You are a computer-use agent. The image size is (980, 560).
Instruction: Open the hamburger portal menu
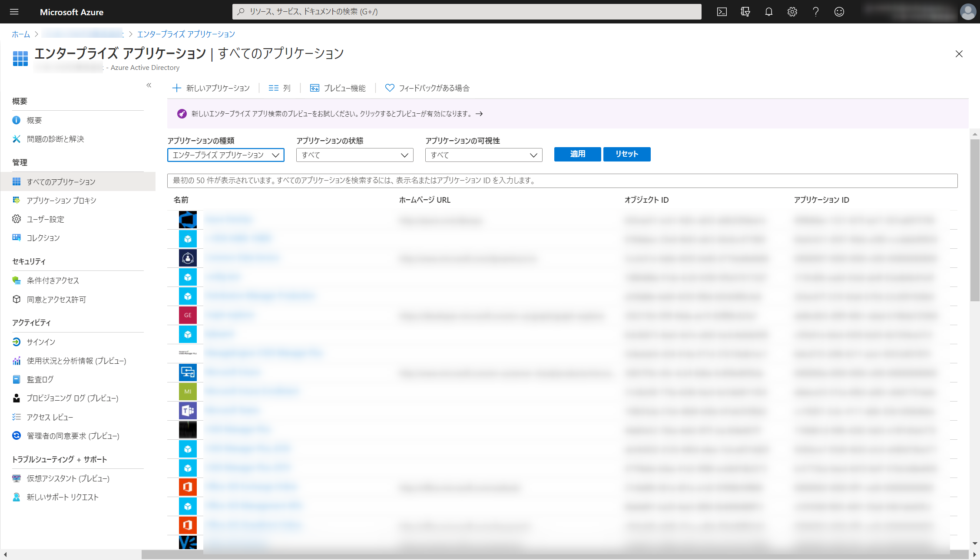tap(14, 12)
